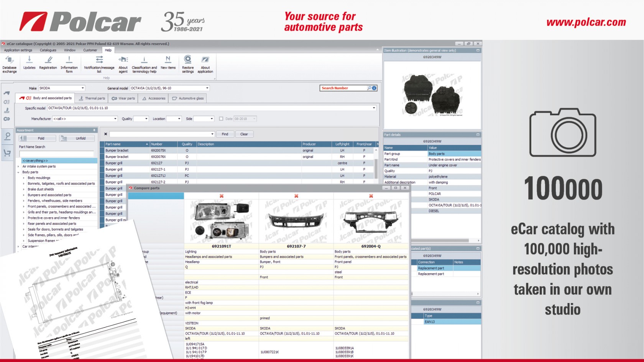Sort by the Part name column header
The width and height of the screenshot is (644, 362).
click(x=127, y=144)
